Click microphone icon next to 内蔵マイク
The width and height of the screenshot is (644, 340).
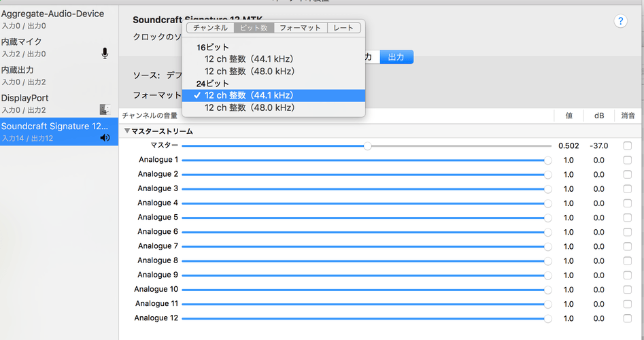(x=105, y=54)
